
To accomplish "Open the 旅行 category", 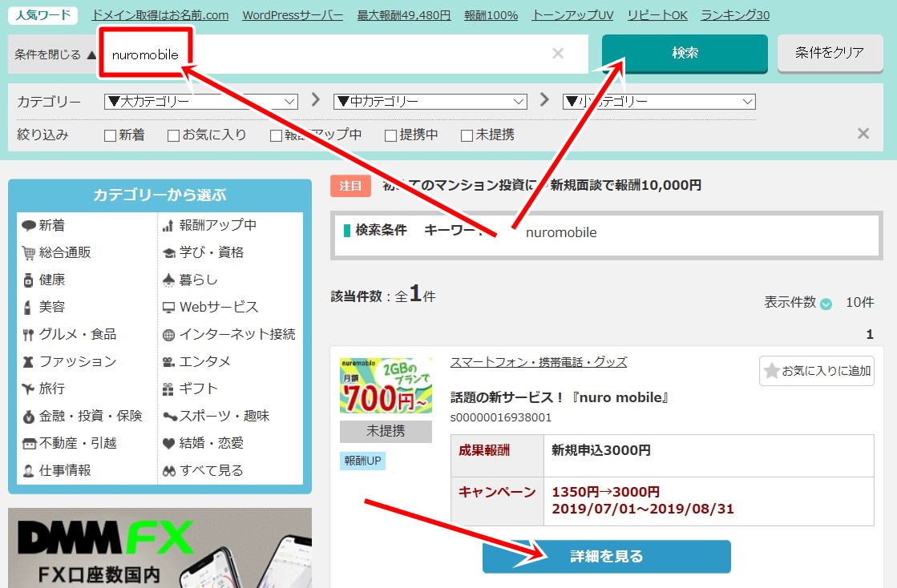I will 51,389.
